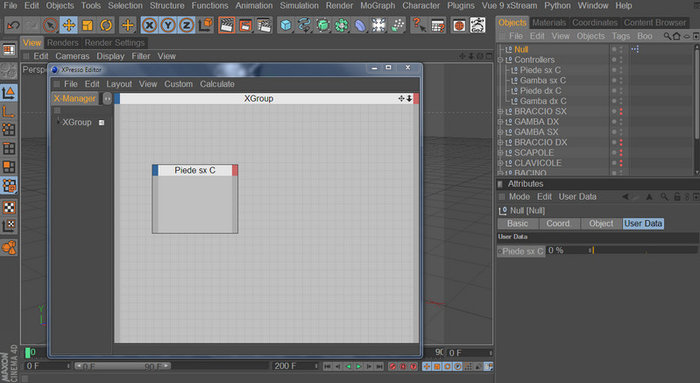Toggle visibility dots for BRACCIO DX

click(621, 142)
